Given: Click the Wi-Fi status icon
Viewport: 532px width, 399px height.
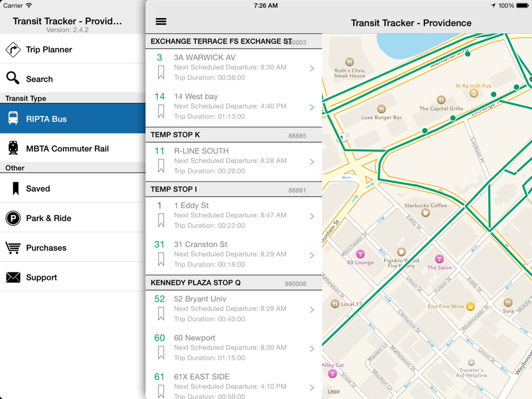Looking at the screenshot, I should 29,5.
